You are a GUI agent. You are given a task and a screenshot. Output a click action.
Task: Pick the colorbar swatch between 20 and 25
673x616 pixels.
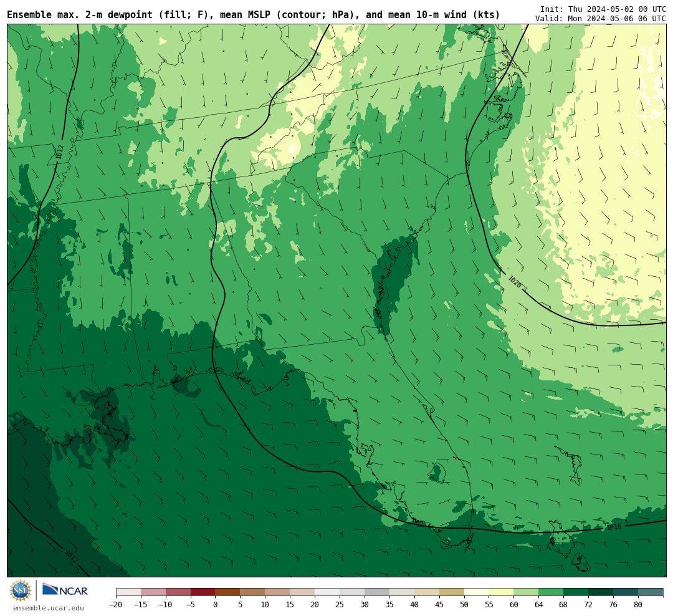[x=328, y=592]
